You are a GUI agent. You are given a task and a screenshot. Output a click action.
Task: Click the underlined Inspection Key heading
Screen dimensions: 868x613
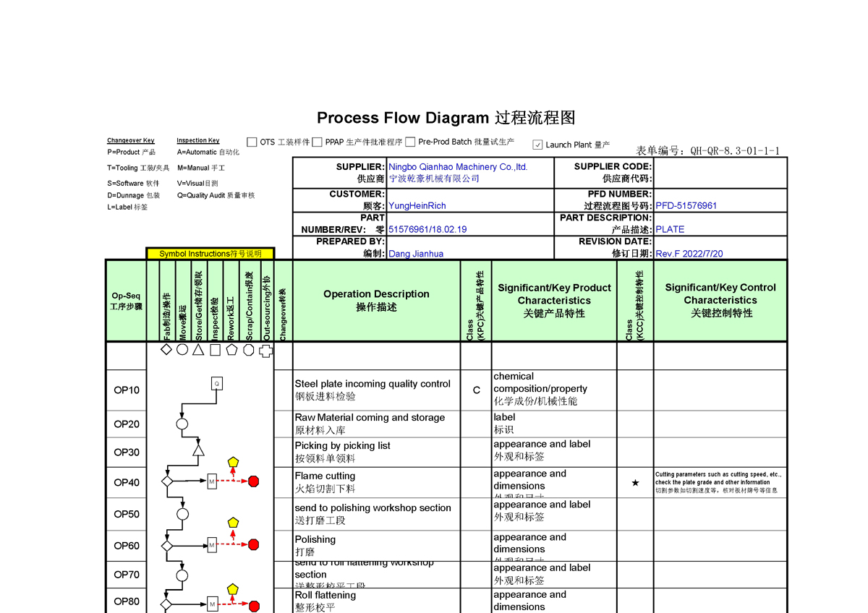pyautogui.click(x=198, y=141)
